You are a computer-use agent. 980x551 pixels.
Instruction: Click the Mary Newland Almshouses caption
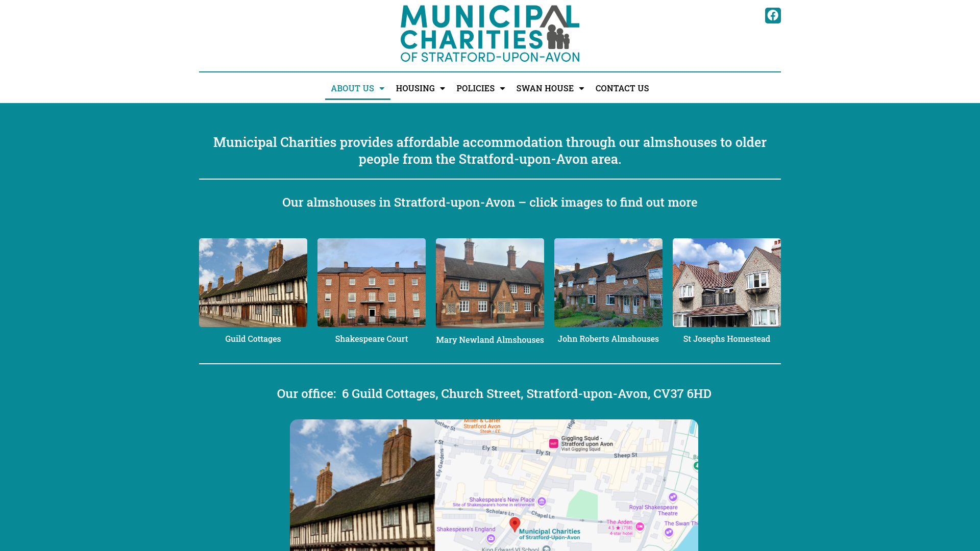(x=490, y=340)
